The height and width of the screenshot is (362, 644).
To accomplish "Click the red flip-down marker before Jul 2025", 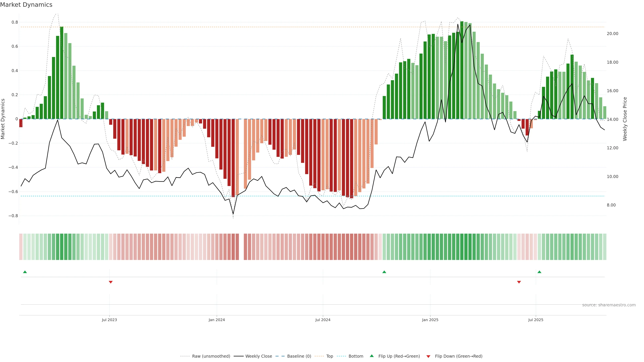I will click(x=519, y=282).
